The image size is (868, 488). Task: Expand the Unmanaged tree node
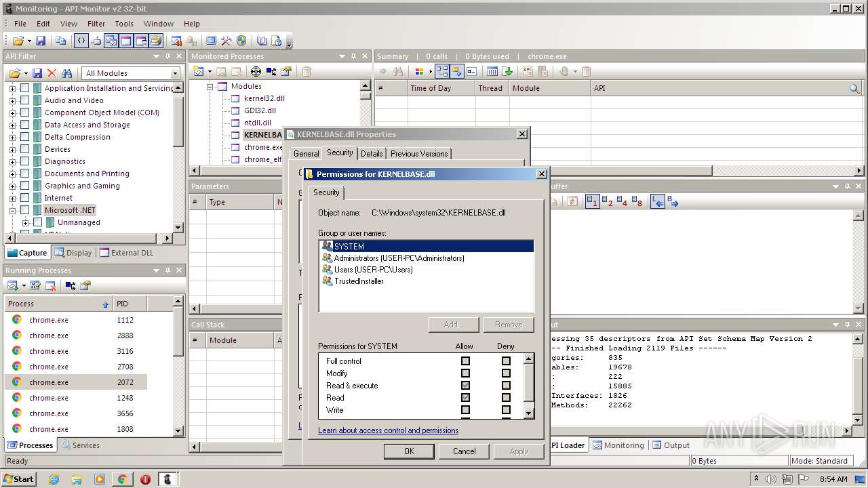[25, 222]
